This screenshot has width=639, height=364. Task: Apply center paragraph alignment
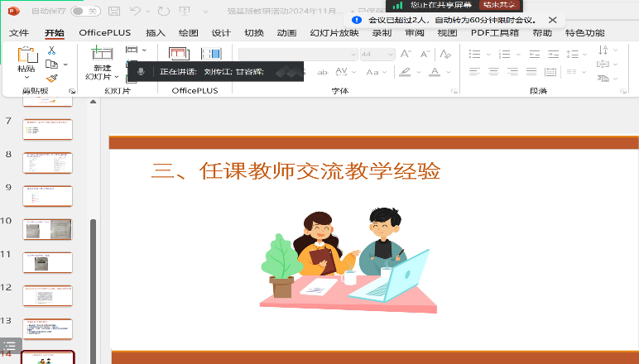pyautogui.click(x=493, y=72)
